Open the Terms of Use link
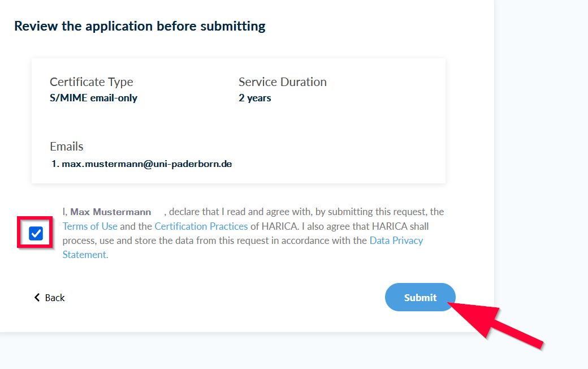This screenshot has width=588, height=369. coord(90,226)
